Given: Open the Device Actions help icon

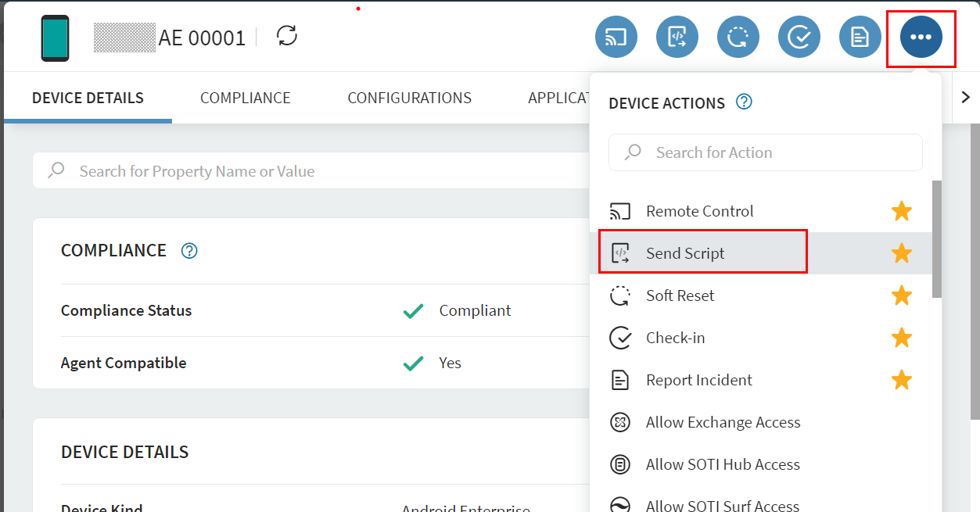Looking at the screenshot, I should click(x=744, y=102).
